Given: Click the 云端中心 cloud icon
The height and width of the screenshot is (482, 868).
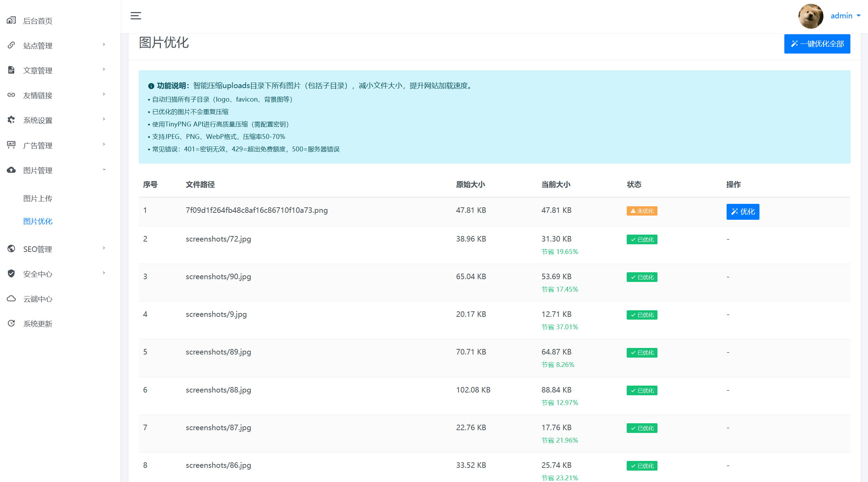Looking at the screenshot, I should point(11,299).
